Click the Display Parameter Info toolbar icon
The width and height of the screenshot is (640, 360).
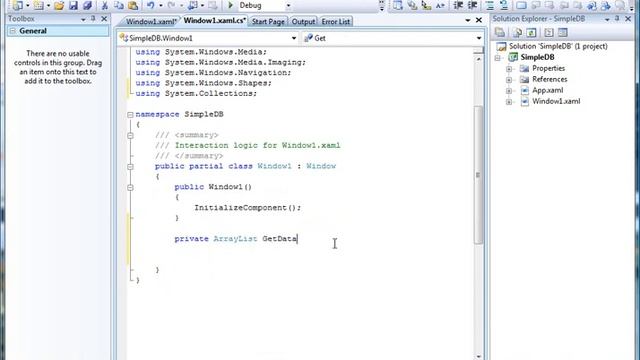point(412,5)
